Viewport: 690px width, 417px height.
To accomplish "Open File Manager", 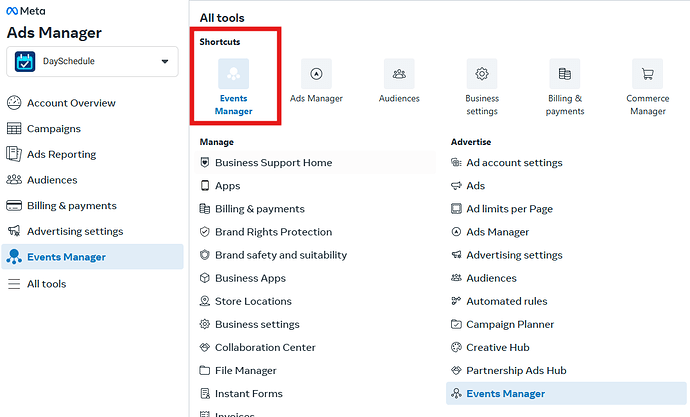I will (246, 370).
